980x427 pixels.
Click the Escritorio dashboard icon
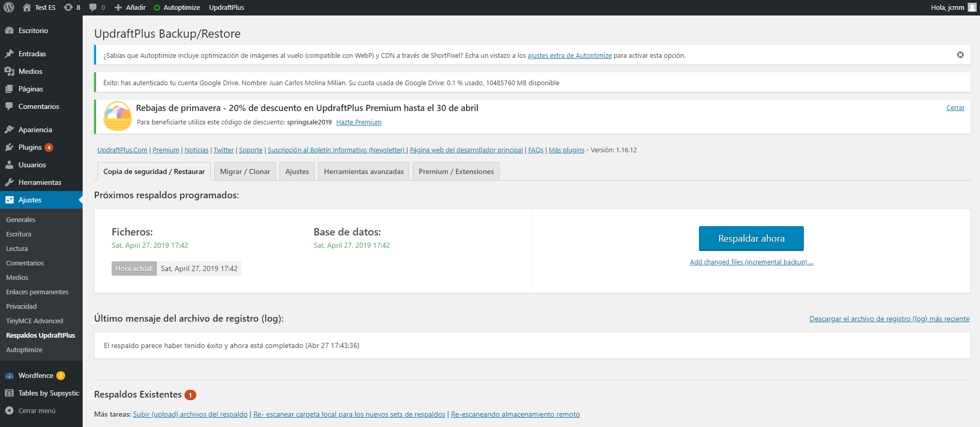9,30
